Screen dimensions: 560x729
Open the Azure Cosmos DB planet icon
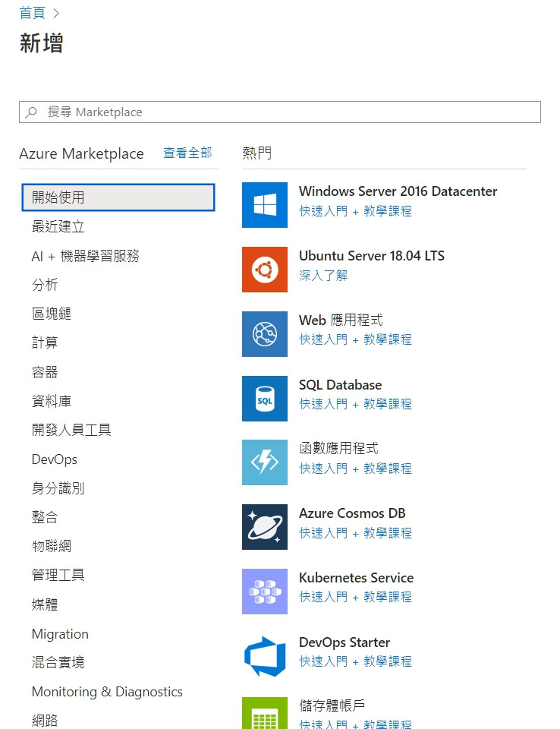click(264, 527)
